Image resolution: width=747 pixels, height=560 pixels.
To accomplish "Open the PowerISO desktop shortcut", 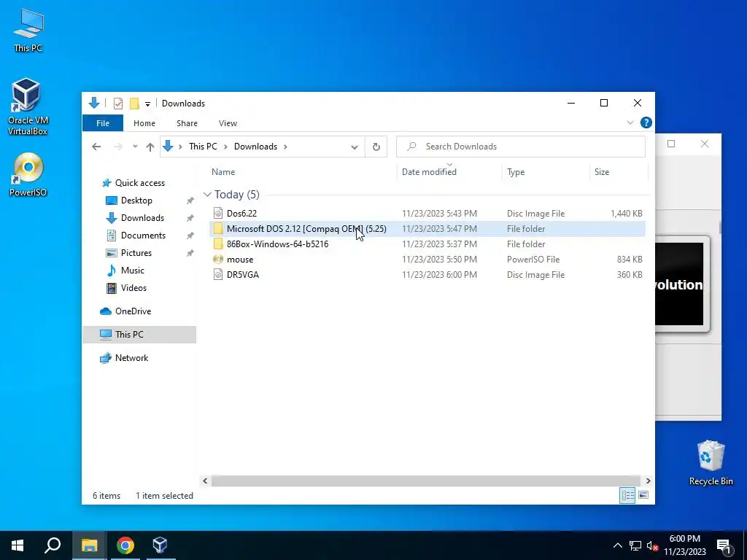I will click(28, 174).
